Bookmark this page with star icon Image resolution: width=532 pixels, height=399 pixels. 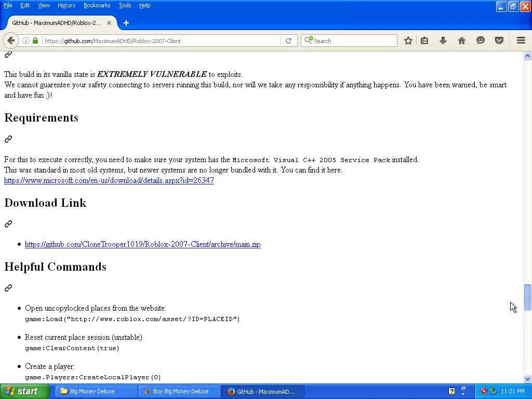[408, 41]
